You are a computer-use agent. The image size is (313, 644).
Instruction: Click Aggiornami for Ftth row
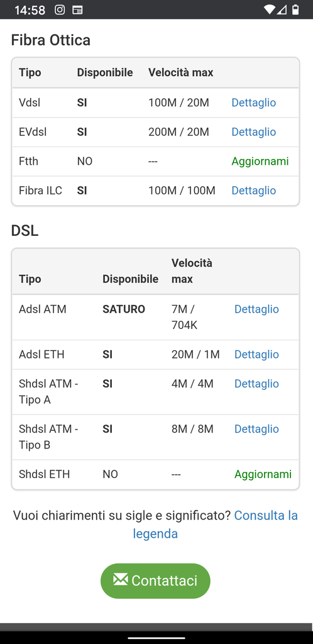coord(260,162)
